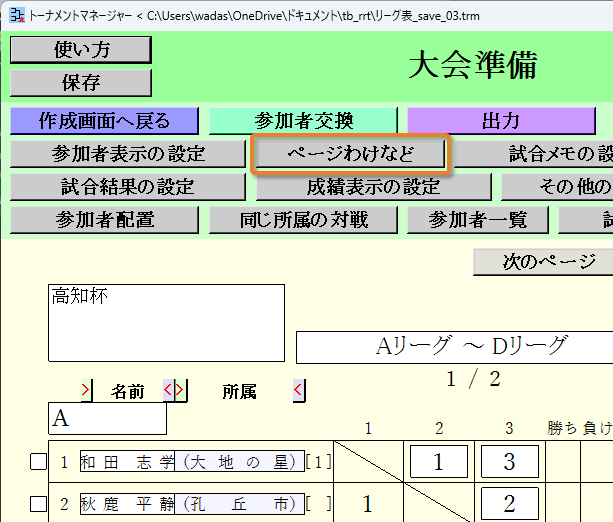Click the 大会準備 heading
The width and height of the screenshot is (613, 522).
[x=473, y=65]
